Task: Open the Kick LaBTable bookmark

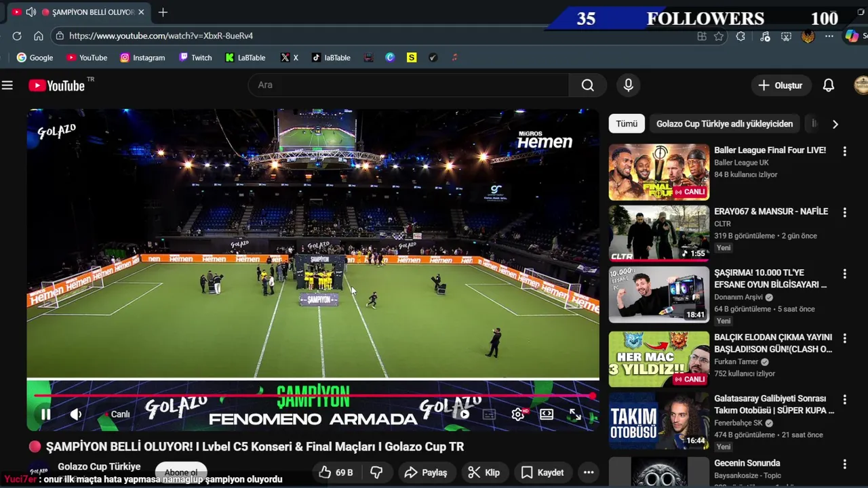Action: [x=245, y=58]
